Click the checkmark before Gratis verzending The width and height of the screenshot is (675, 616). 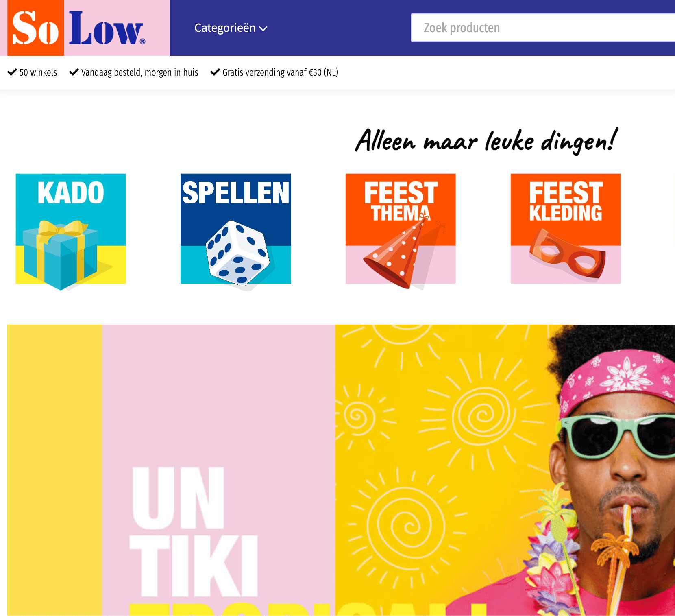click(215, 72)
